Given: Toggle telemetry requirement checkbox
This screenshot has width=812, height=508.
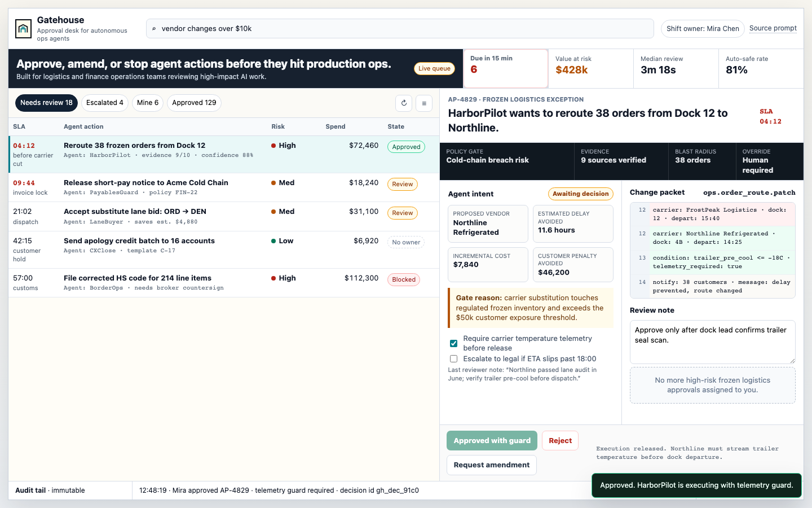Looking at the screenshot, I should pos(453,343).
